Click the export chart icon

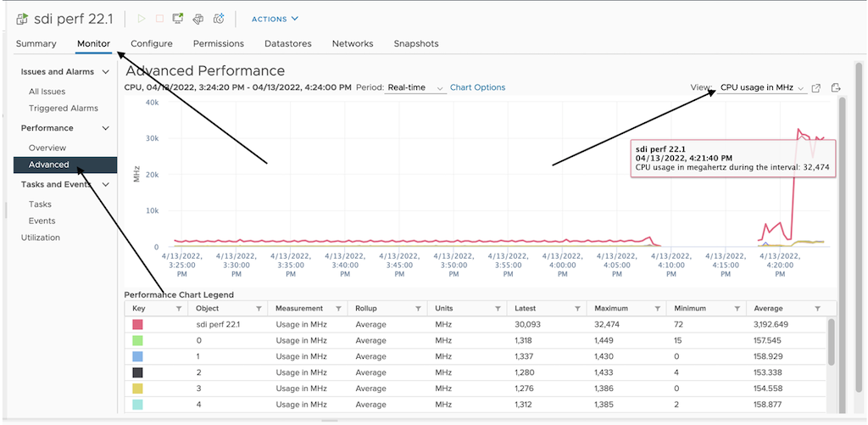coord(836,88)
